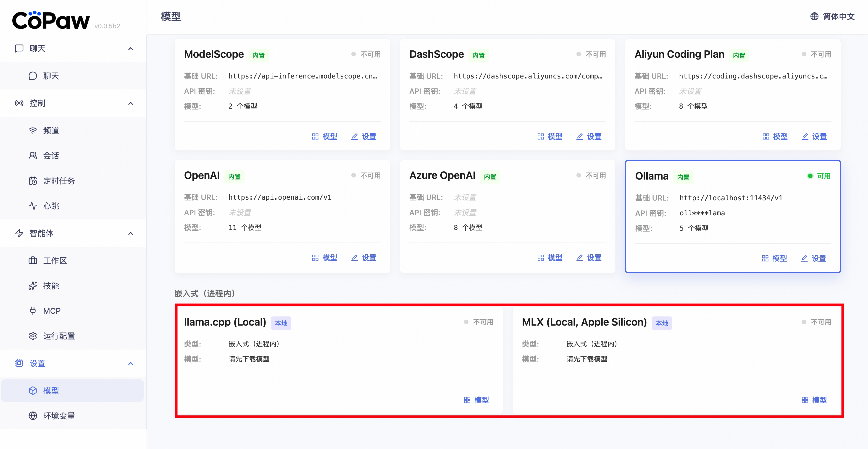This screenshot has height=449, width=868.
Task: Collapse the 控制 sidebar section
Action: [131, 103]
